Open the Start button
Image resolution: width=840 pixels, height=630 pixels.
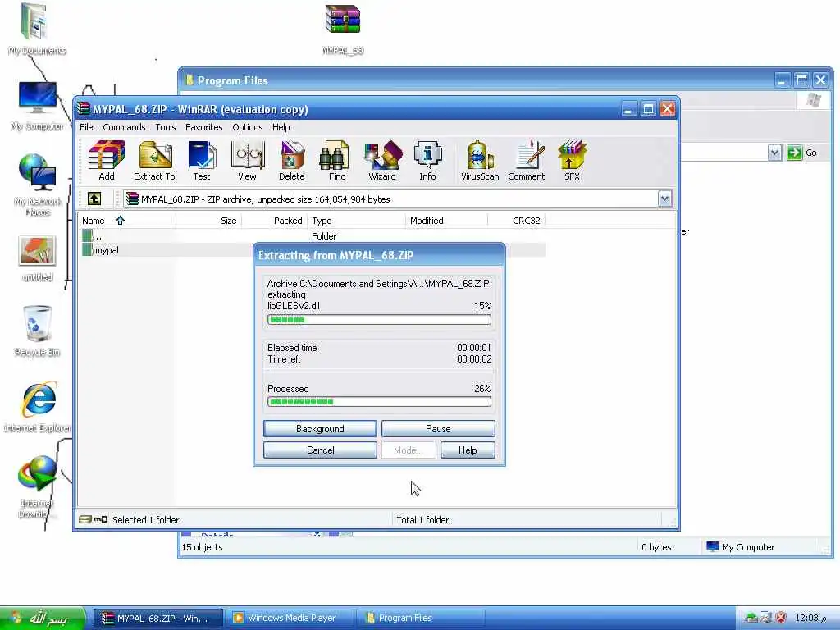tap(43, 619)
